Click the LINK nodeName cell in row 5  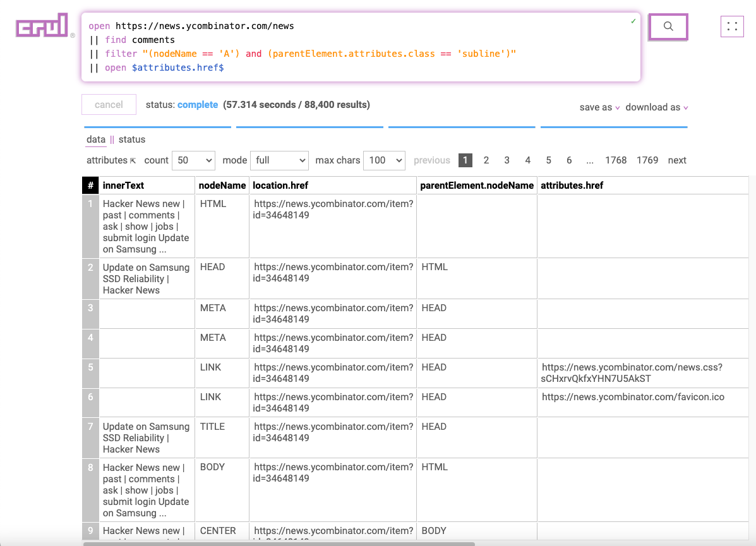222,373
